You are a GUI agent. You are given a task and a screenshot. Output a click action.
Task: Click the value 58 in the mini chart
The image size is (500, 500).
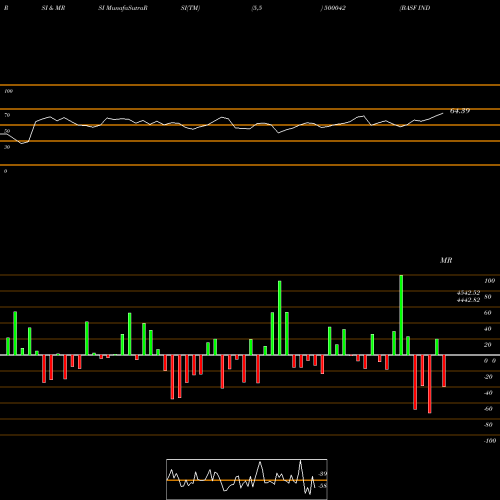[x=322, y=486]
